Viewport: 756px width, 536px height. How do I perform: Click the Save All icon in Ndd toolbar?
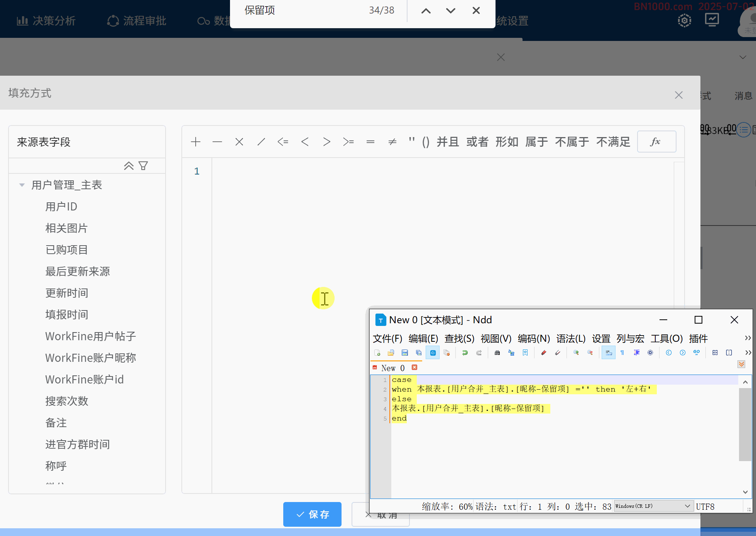(419, 353)
